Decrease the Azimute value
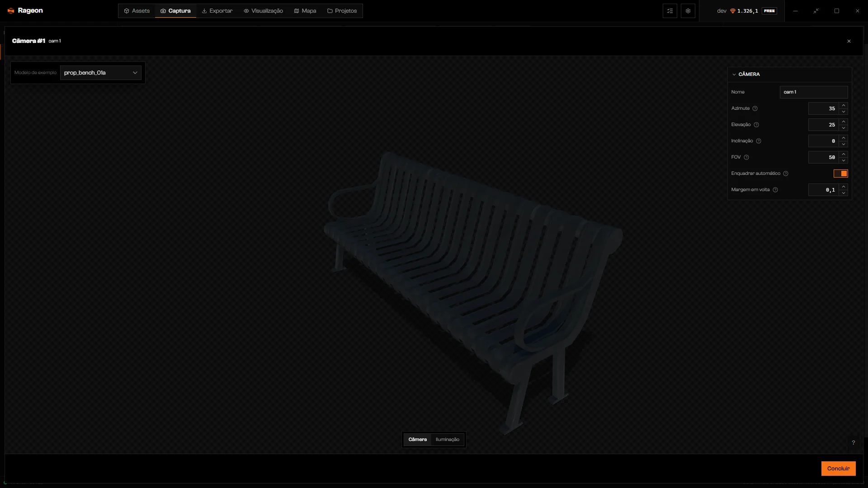 pos(844,112)
